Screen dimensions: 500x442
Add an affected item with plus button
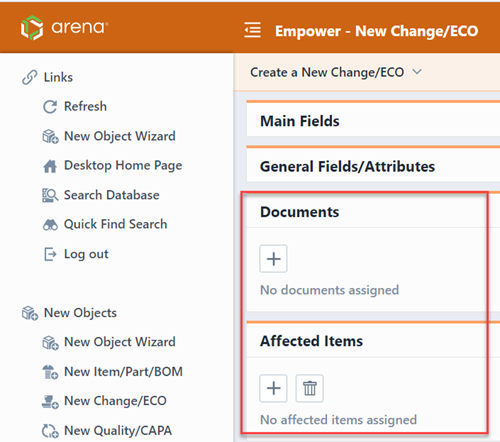click(x=273, y=388)
